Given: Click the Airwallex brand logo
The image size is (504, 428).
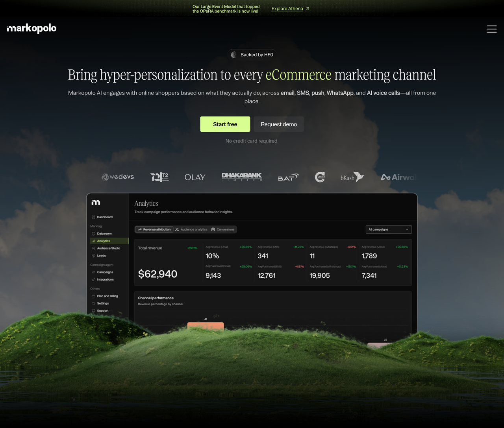Looking at the screenshot, I should click(x=398, y=177).
